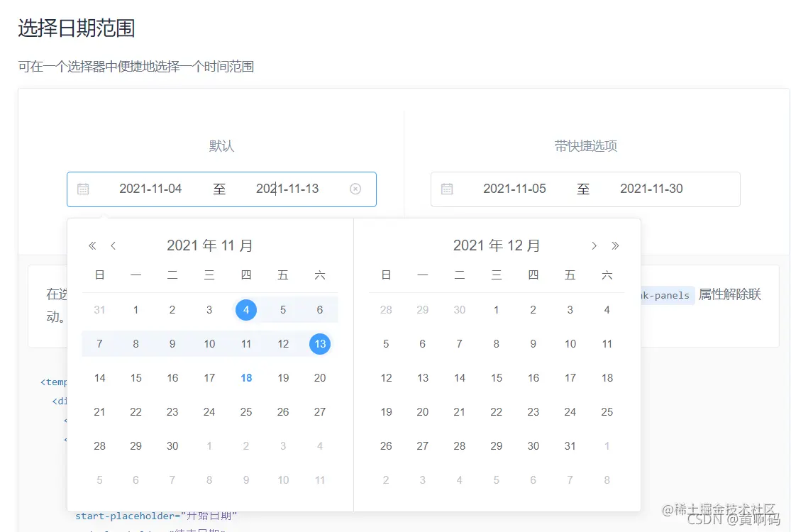Click the start-placeholder code line

tap(156, 516)
